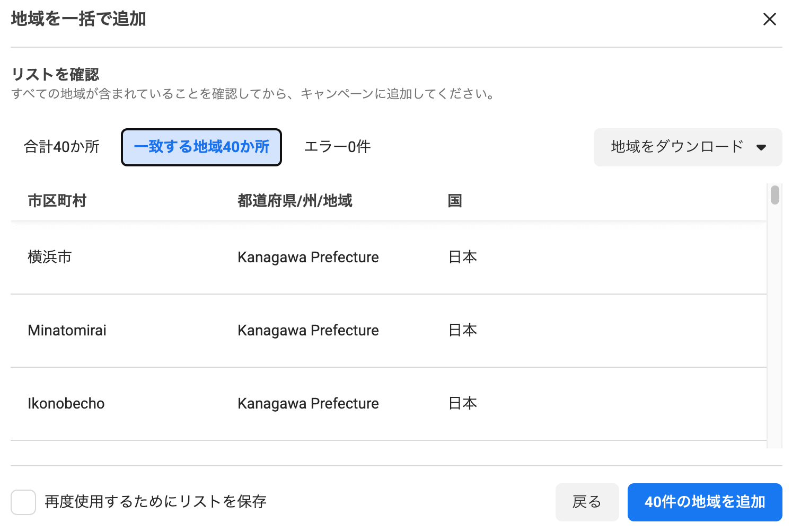
Task: Select the Minatomirai city cell
Action: tap(67, 330)
